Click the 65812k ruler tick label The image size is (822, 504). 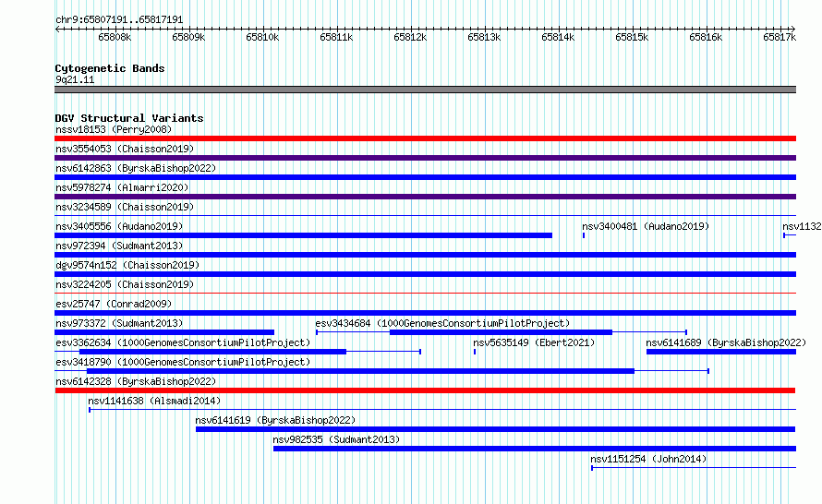point(410,37)
